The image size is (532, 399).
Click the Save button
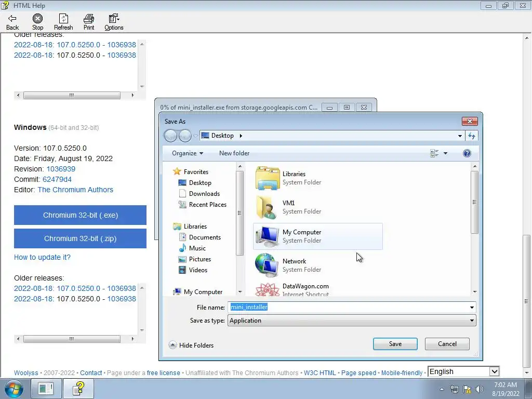(395, 344)
